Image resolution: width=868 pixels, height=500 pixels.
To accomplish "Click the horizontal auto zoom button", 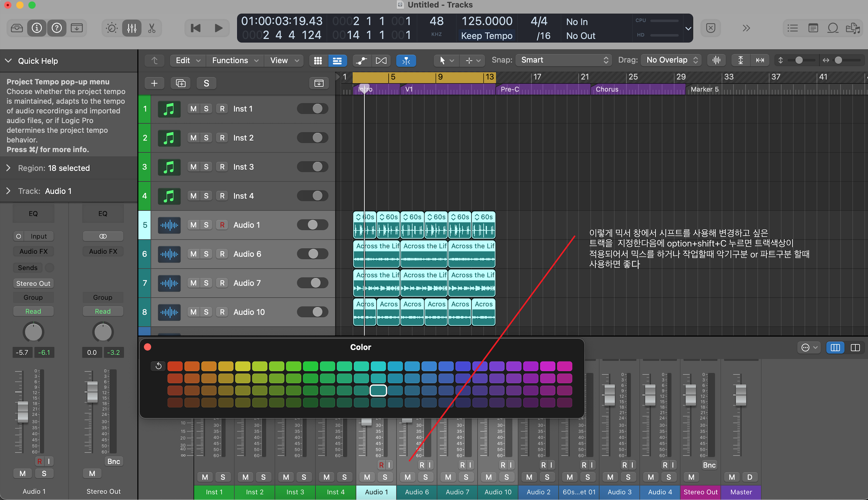I will pyautogui.click(x=760, y=60).
